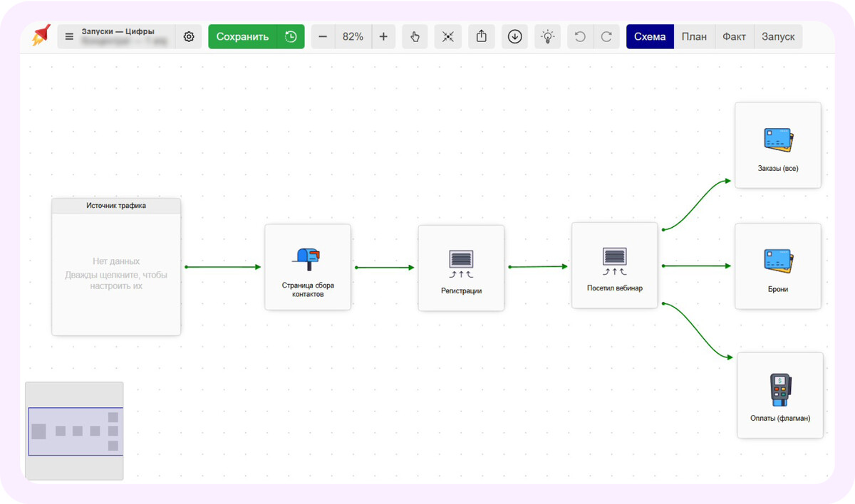Switch to the План tab
The image size is (855, 504).
coord(694,37)
